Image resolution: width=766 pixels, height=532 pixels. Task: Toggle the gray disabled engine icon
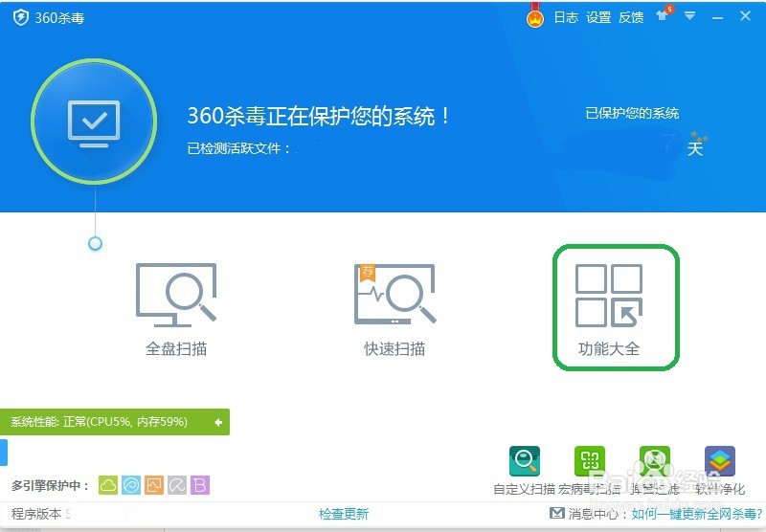pos(177,485)
